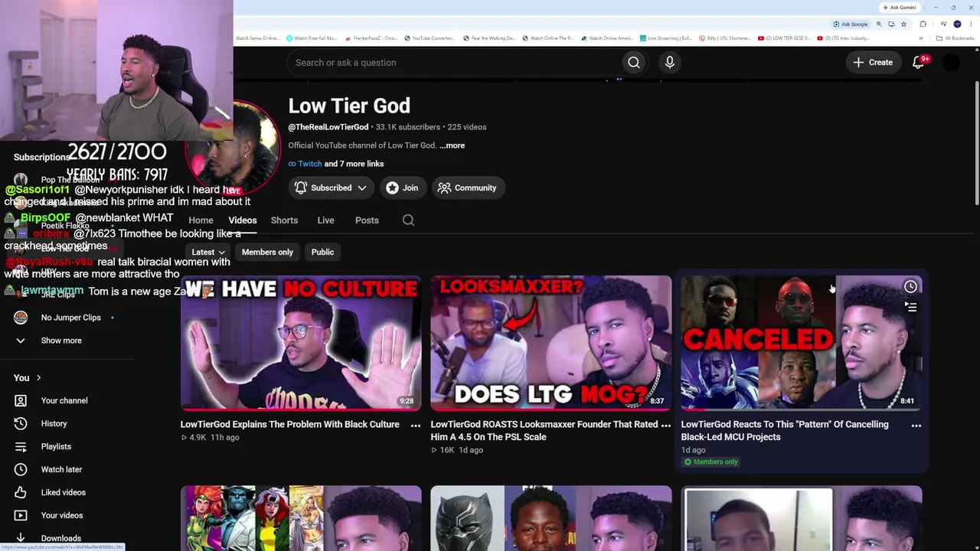Viewport: 980px width, 551px height.
Task: Open the 'Live Streaming' bookmark
Action: [666, 38]
